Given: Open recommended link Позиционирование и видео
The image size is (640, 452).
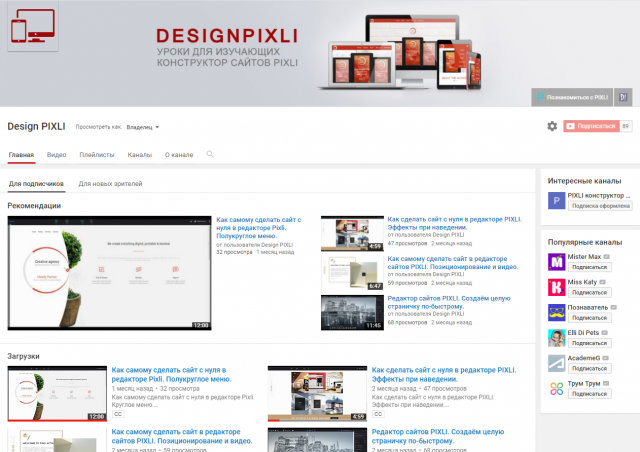Looking at the screenshot, I should pos(453,263).
